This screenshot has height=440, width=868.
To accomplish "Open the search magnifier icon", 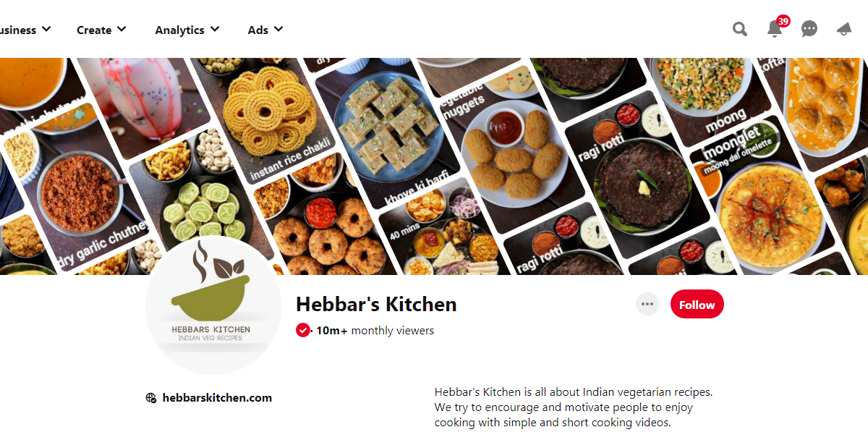I will [740, 29].
